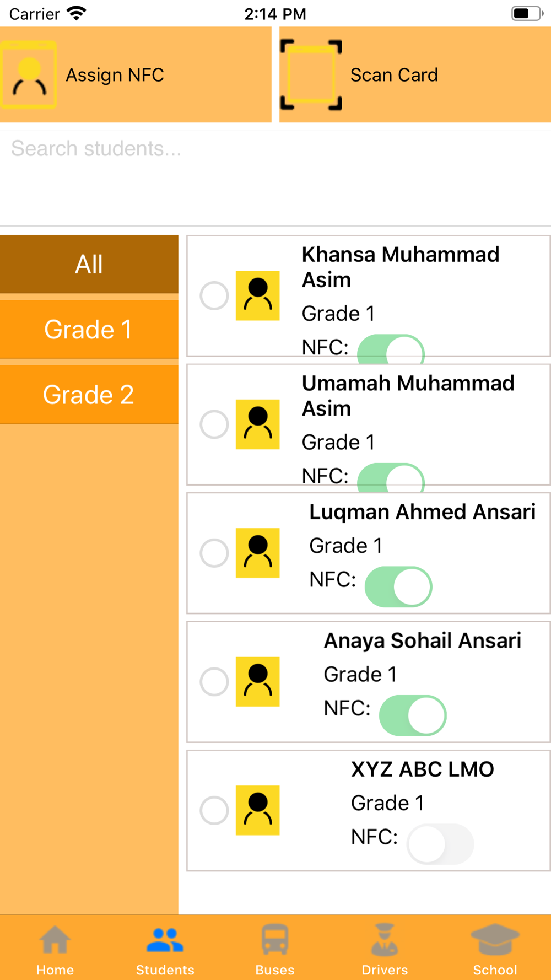Tap Khansa Muhammad Asim's avatar icon
This screenshot has width=551, height=980.
coord(257,295)
